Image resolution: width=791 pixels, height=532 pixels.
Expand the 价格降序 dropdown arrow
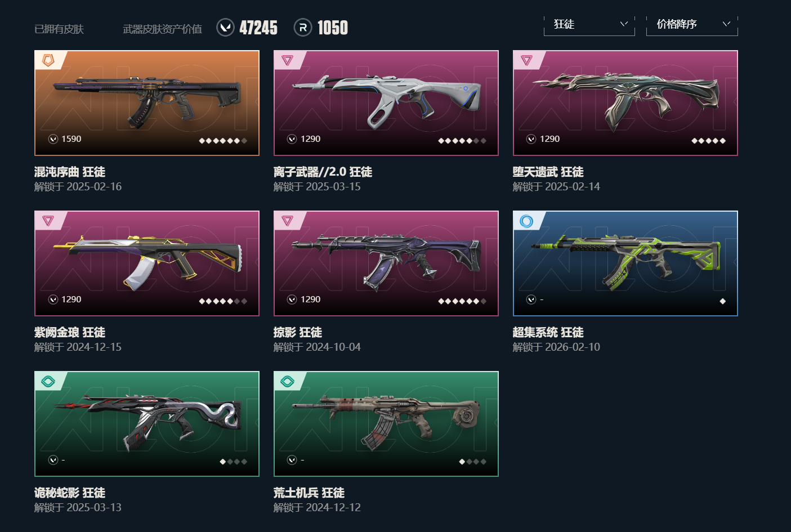pos(726,24)
